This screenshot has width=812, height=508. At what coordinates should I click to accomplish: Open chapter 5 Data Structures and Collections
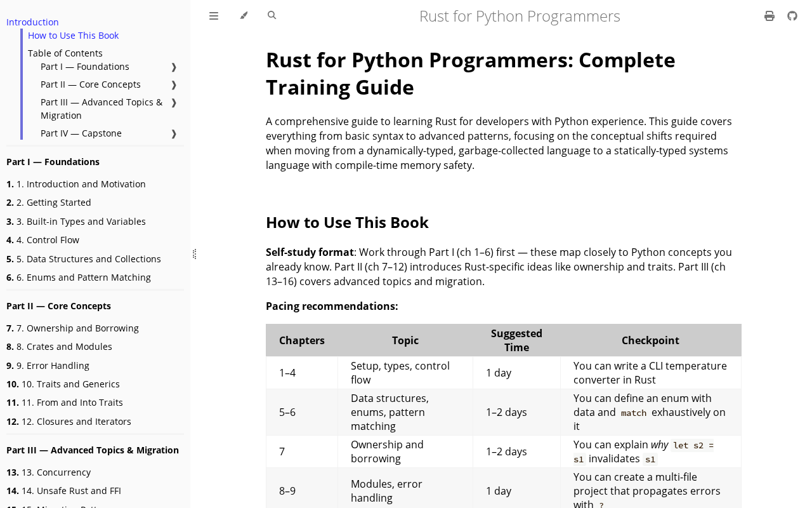point(84,259)
